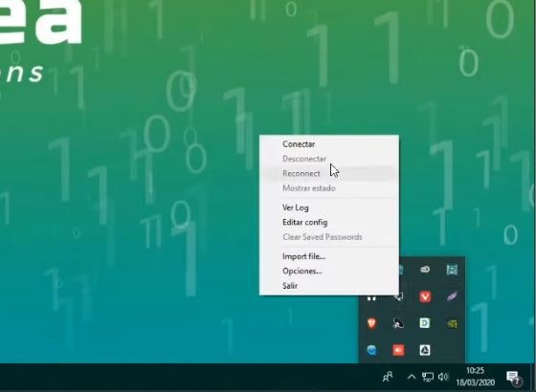Click the Brave lion tray icon
The height and width of the screenshot is (392, 536).
point(371,323)
